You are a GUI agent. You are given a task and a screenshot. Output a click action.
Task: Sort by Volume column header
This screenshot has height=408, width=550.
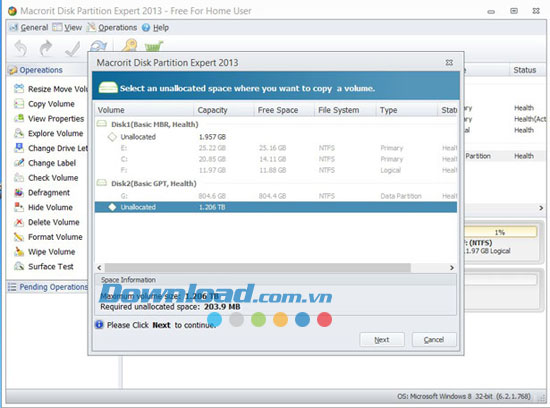144,110
